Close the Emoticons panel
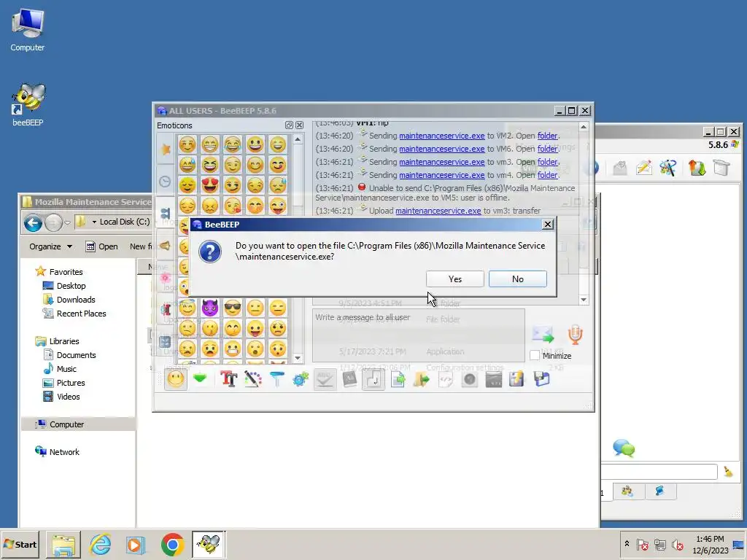747x560 pixels. click(299, 125)
